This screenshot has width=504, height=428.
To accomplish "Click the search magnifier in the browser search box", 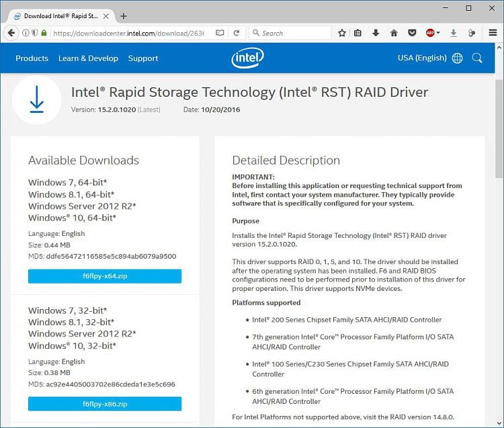I will [256, 33].
